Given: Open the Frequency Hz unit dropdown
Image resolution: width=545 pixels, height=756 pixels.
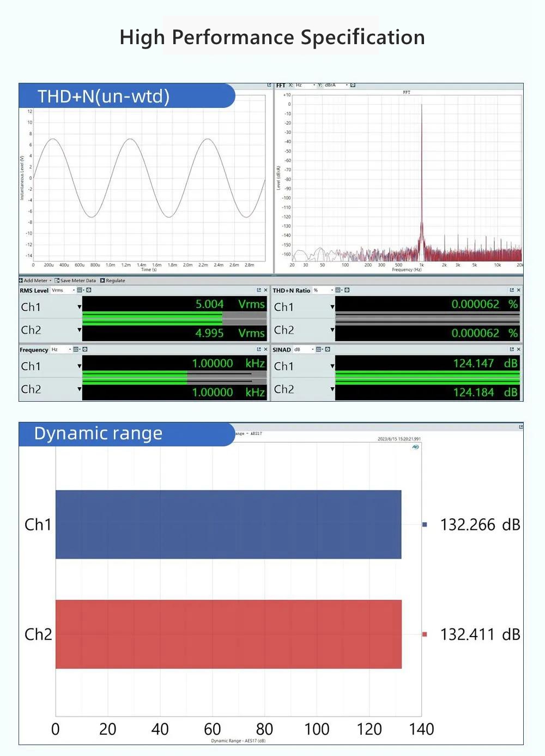Looking at the screenshot, I should (70, 349).
